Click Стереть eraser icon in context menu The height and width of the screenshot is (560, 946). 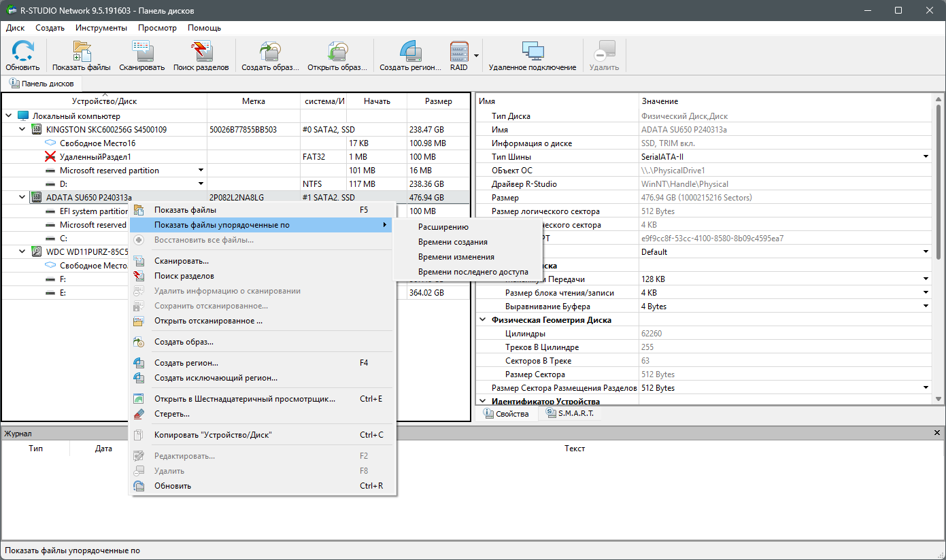tap(139, 414)
